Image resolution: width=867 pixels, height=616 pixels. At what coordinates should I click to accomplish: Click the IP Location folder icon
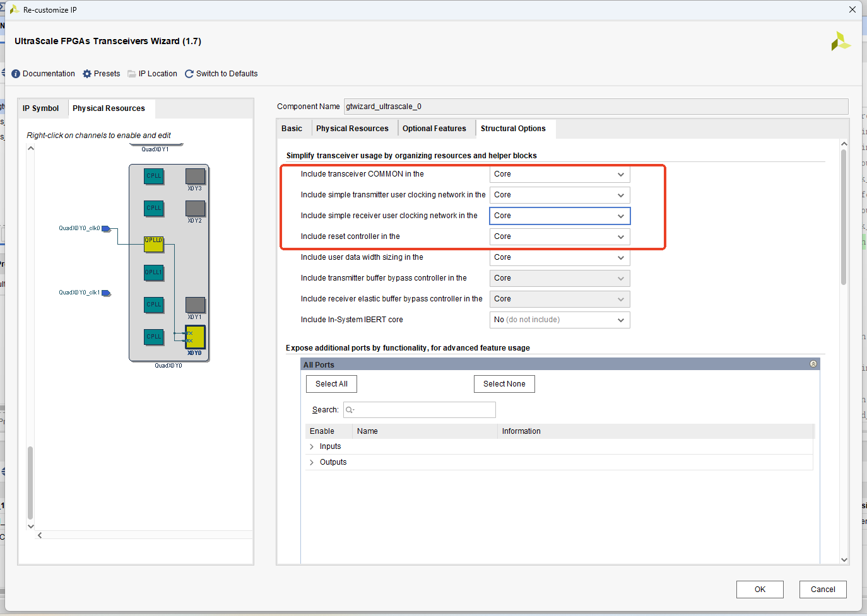pyautogui.click(x=132, y=74)
